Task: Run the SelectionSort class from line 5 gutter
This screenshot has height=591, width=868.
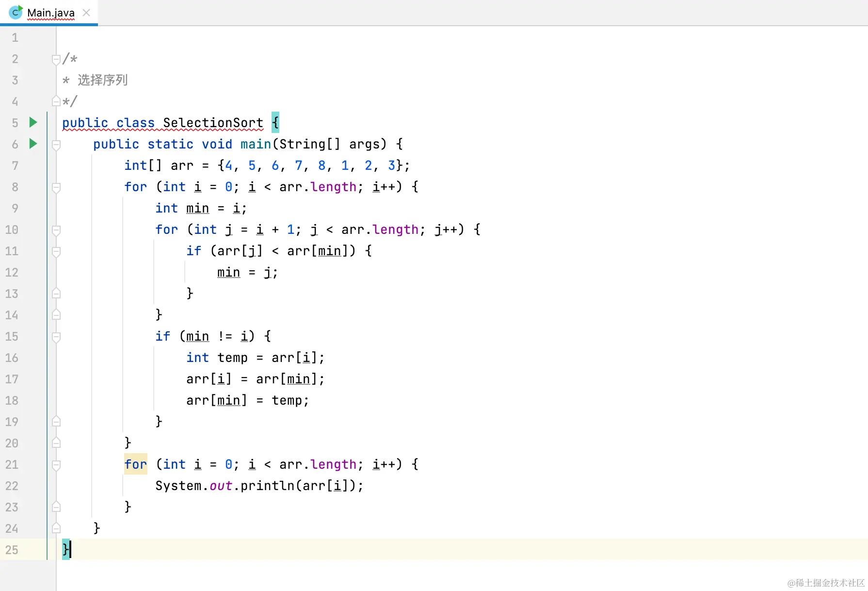Action: click(x=33, y=122)
